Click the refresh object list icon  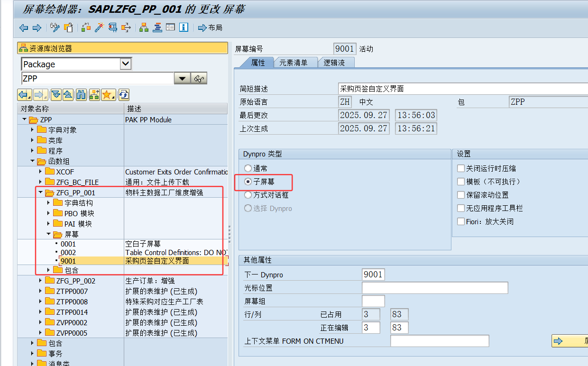(124, 94)
